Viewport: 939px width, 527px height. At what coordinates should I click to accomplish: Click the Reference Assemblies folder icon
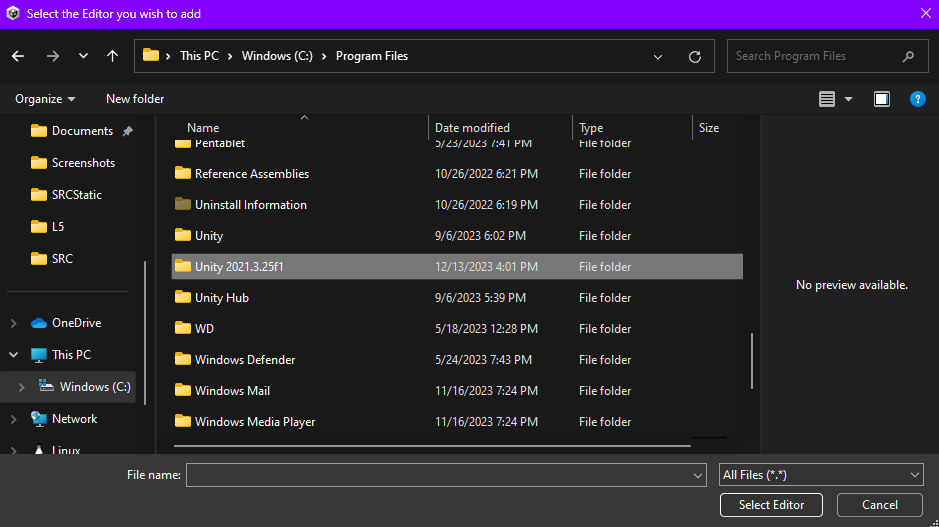[183, 172]
